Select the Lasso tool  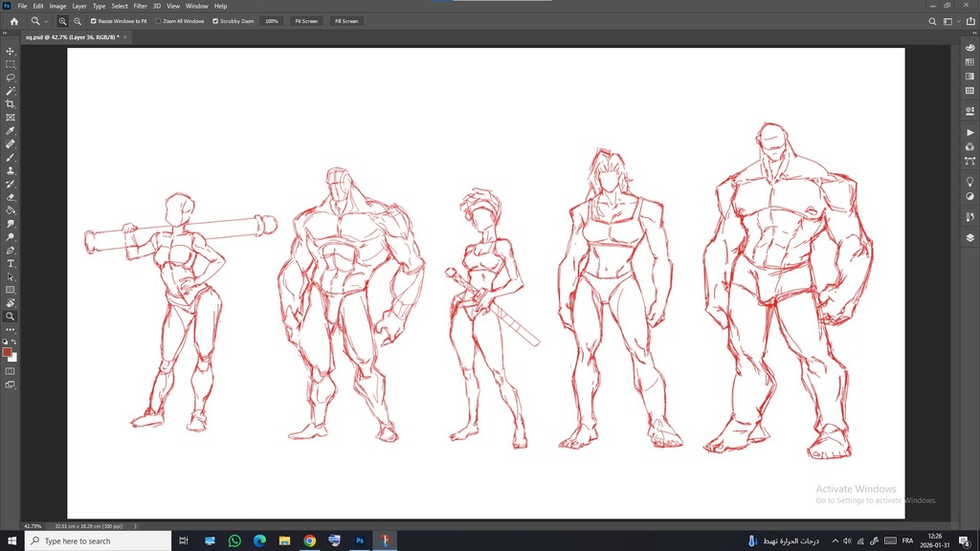point(11,77)
